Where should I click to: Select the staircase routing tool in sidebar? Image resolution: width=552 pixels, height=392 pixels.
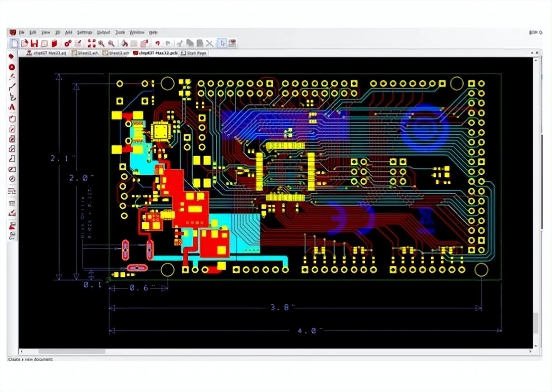(x=12, y=191)
